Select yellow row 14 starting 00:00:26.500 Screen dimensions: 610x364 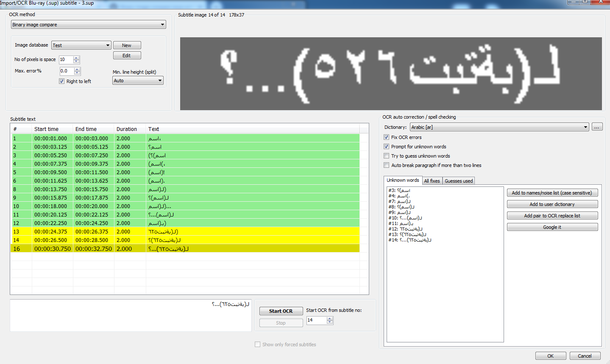(x=185, y=240)
